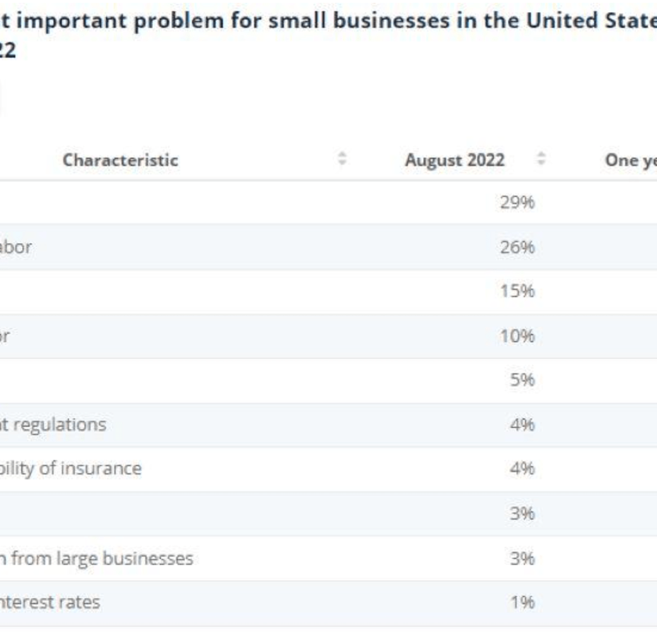Select the August 2022 column header text

pyautogui.click(x=455, y=160)
